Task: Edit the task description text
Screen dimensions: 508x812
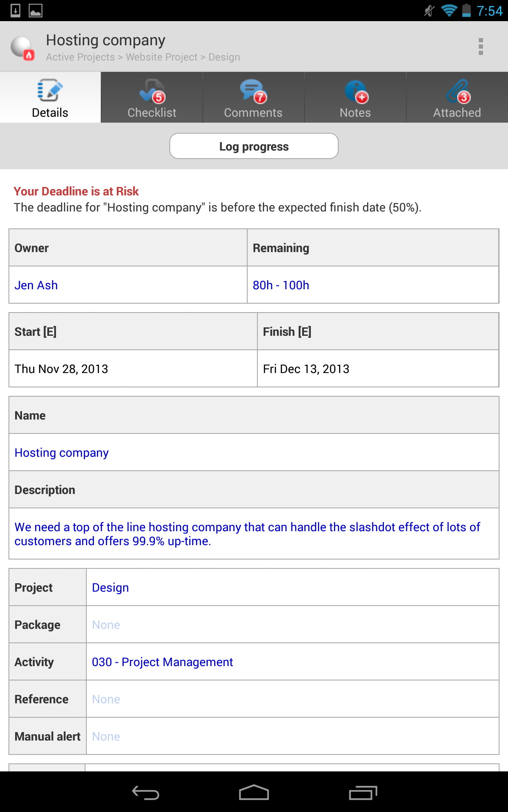Action: [x=247, y=534]
